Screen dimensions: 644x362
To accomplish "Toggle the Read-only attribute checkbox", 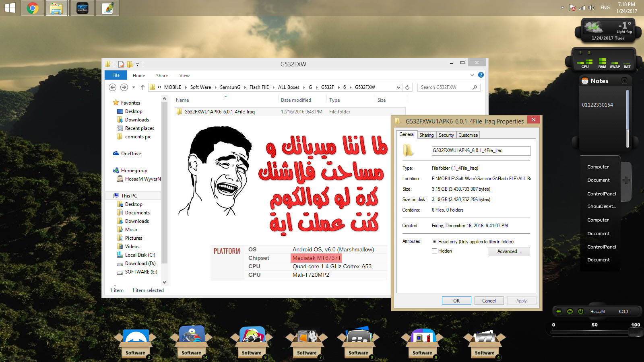I will pos(434,242).
